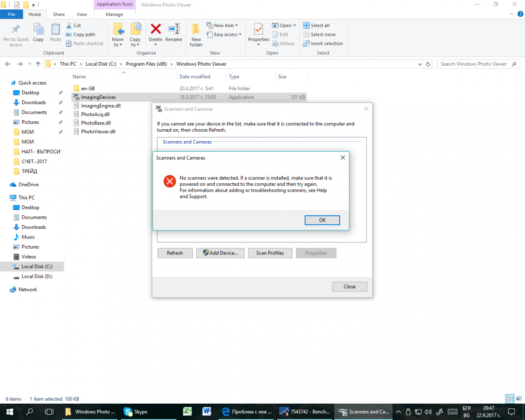Open the File menu tab
The width and height of the screenshot is (525, 420).
click(x=12, y=14)
